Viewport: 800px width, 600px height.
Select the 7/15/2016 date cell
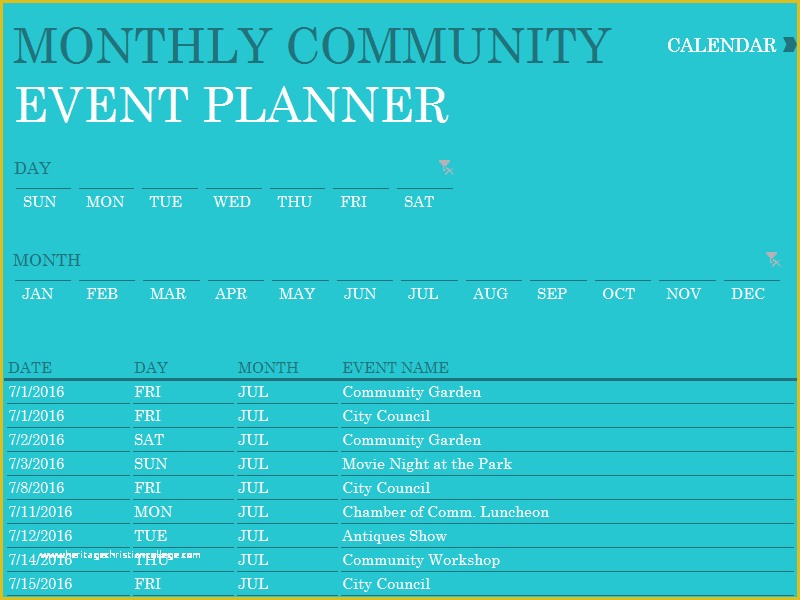pos(69,584)
